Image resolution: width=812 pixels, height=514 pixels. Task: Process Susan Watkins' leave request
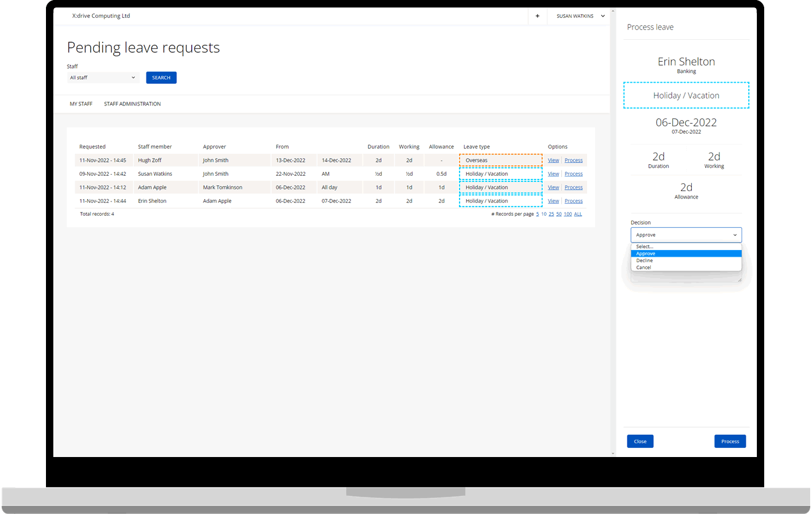click(x=574, y=174)
